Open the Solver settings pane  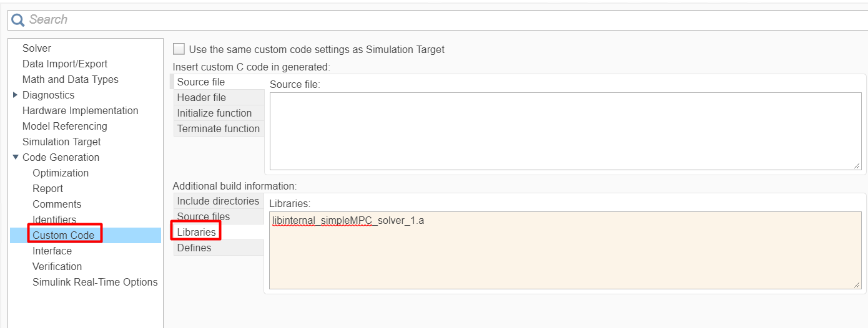pyautogui.click(x=37, y=48)
